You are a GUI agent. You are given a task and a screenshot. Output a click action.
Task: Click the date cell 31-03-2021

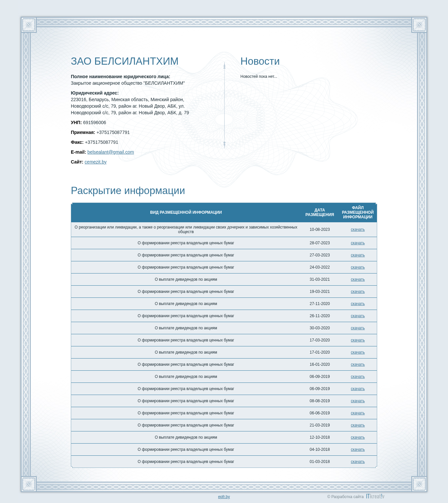pyautogui.click(x=320, y=279)
